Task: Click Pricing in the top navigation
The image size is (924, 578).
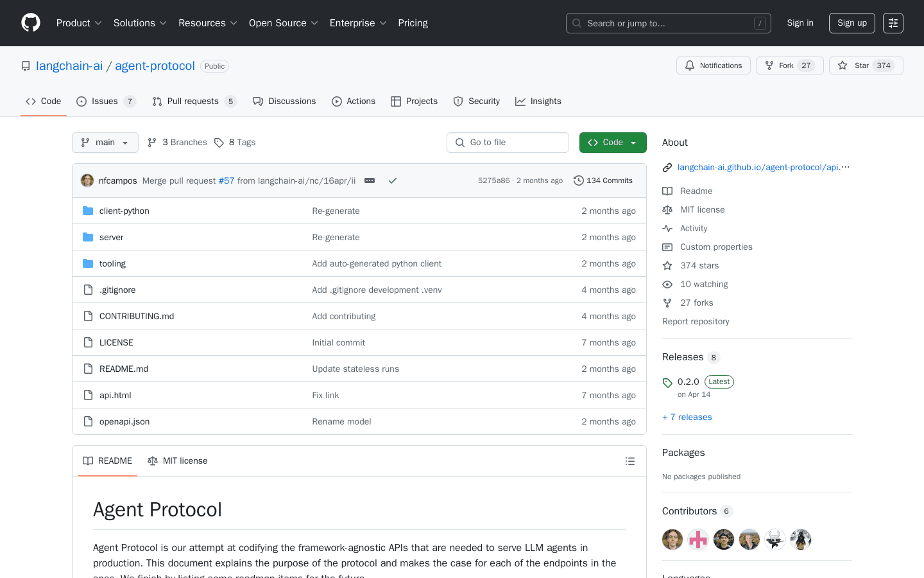Action: (413, 22)
